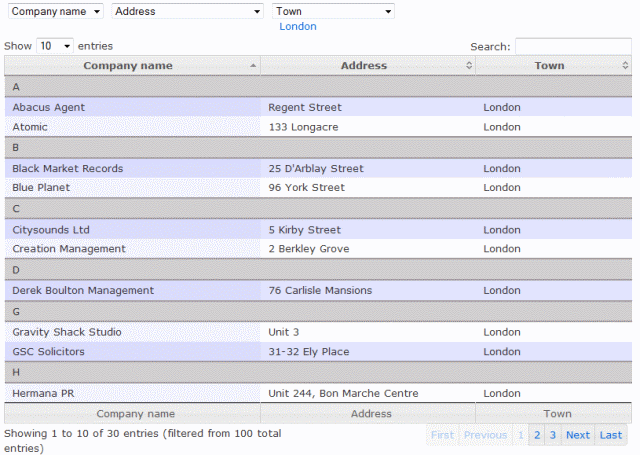Click the Last pagination button

pyautogui.click(x=611, y=435)
